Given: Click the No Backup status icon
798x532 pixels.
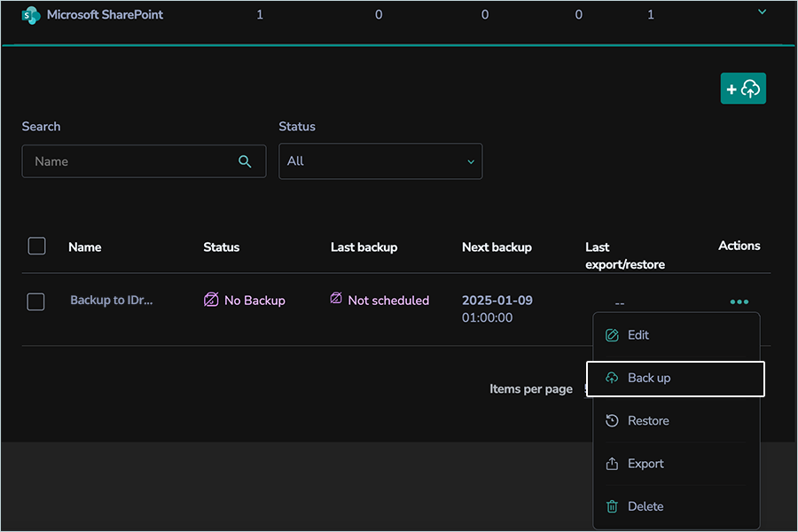Looking at the screenshot, I should [211, 301].
